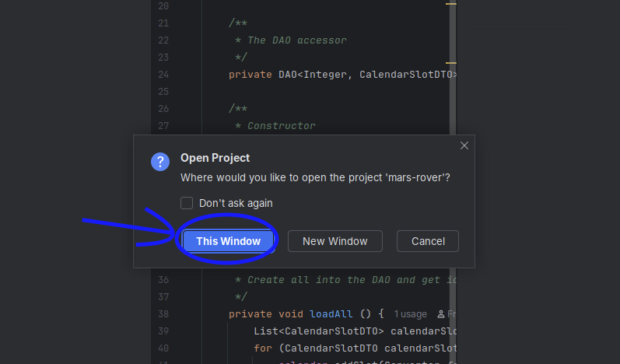Click the 'Don't ask again' label text
The width and height of the screenshot is (620, 364).
coord(236,203)
